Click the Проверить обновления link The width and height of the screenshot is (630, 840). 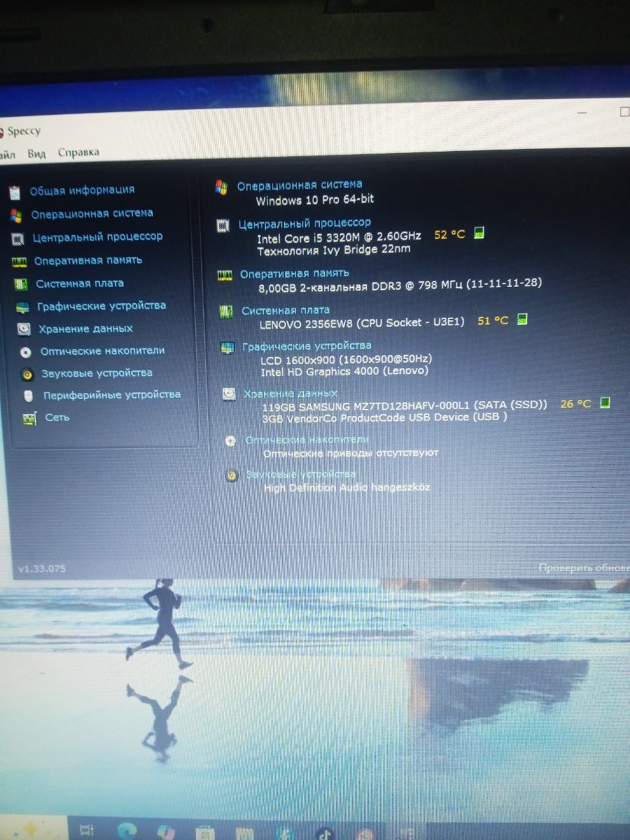(x=583, y=568)
